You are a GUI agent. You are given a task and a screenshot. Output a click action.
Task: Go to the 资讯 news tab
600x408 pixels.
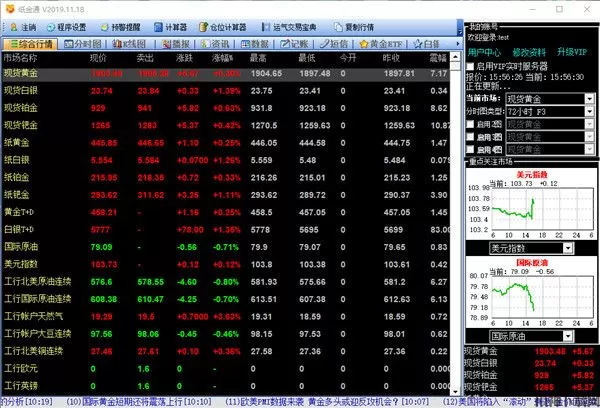pos(215,44)
